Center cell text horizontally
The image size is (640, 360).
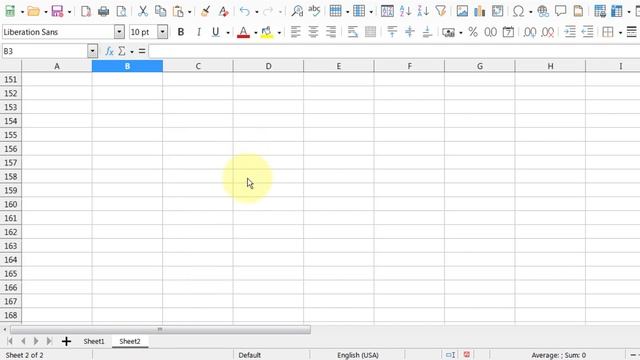[x=313, y=32]
